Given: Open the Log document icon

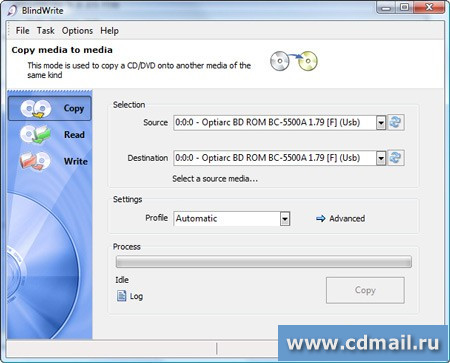Looking at the screenshot, I should pos(121,296).
